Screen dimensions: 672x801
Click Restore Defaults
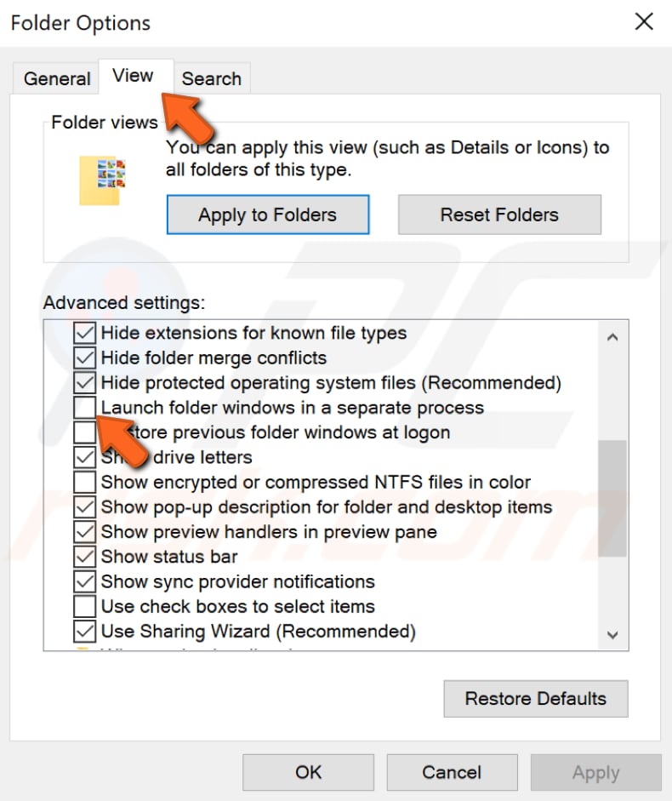[x=535, y=698]
